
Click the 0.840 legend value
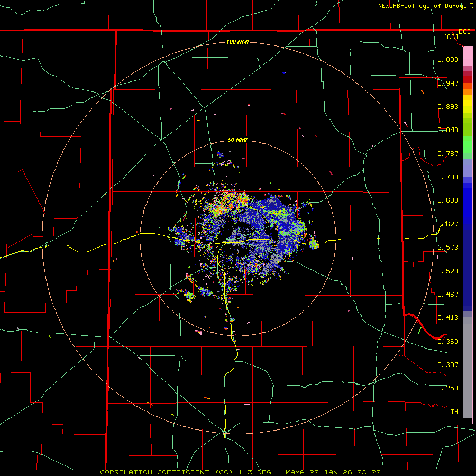coord(448,130)
